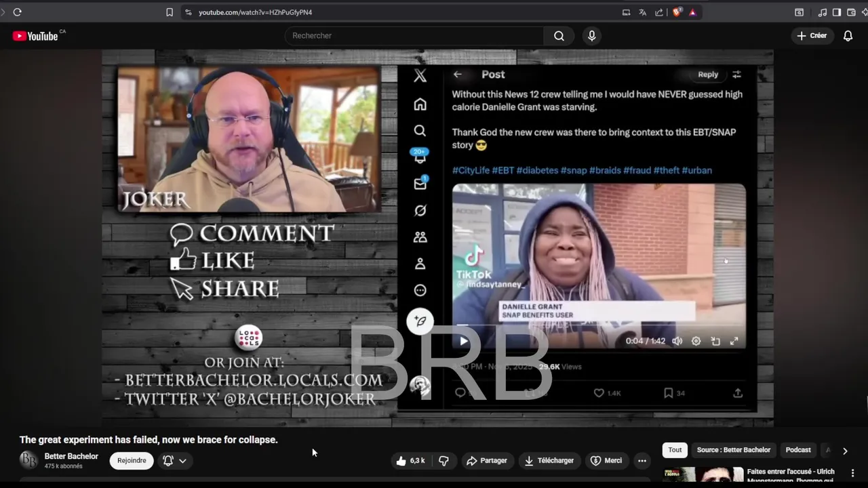Select the Podcast filter chip

pos(798,450)
